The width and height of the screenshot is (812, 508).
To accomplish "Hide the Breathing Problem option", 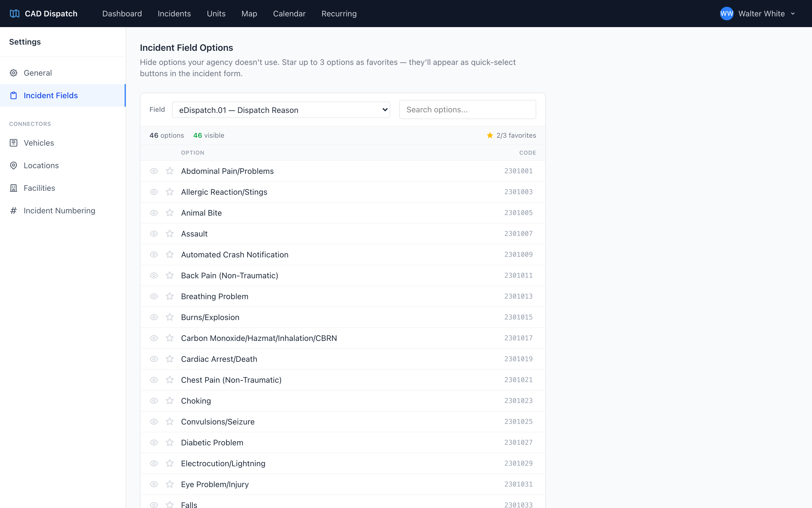I will point(154,296).
